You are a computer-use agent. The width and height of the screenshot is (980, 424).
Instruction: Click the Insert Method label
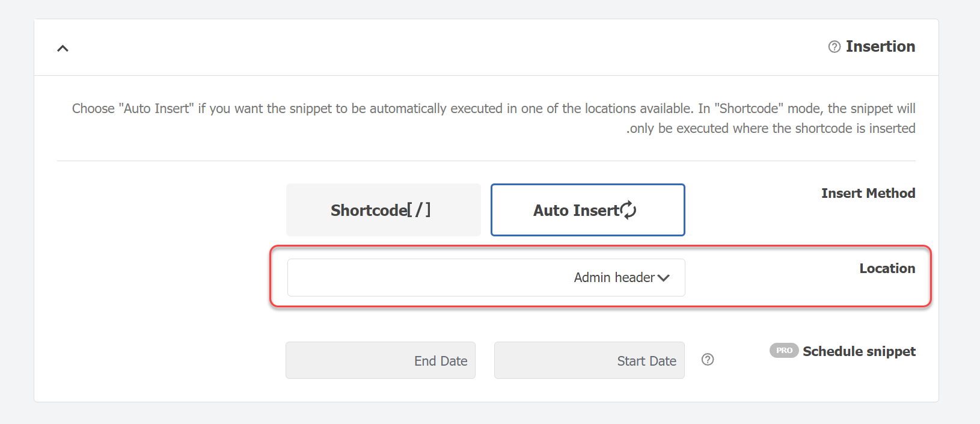click(868, 193)
